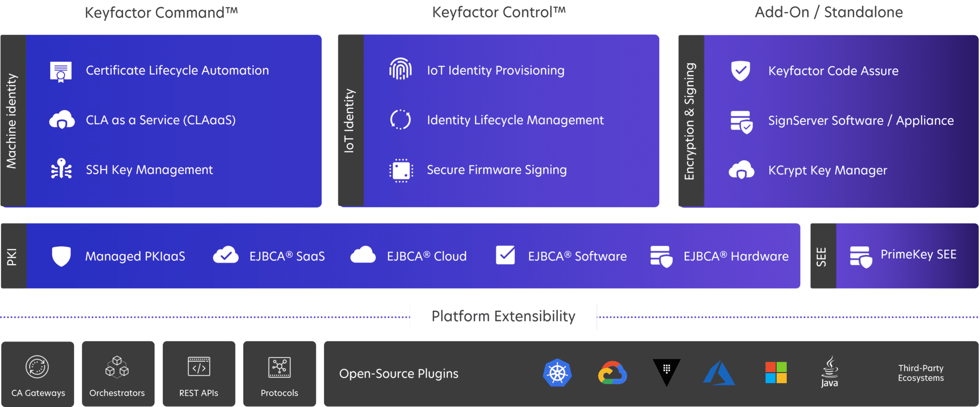980x407 pixels.
Task: Click the Identity Lifecycle Management circle icon
Action: point(401,120)
